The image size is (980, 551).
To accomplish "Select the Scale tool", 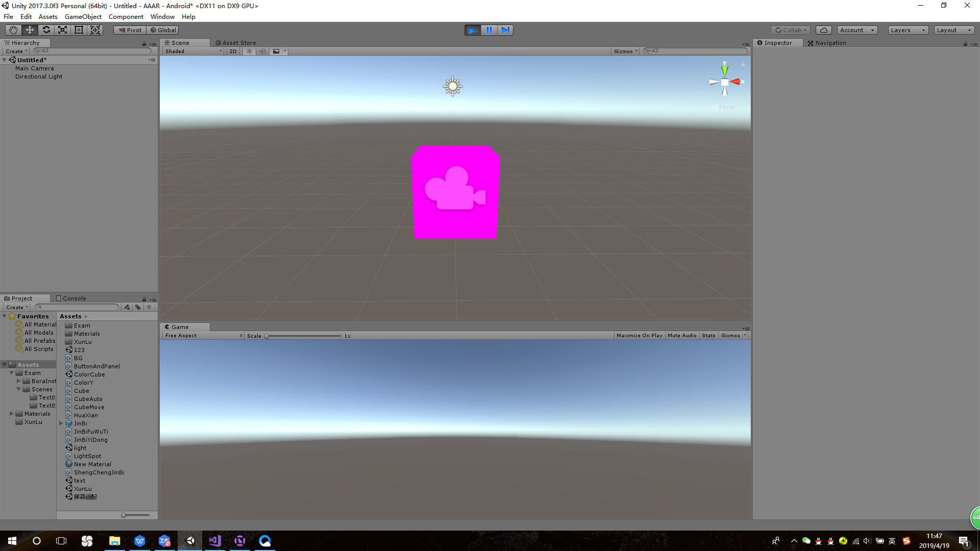I will click(62, 30).
